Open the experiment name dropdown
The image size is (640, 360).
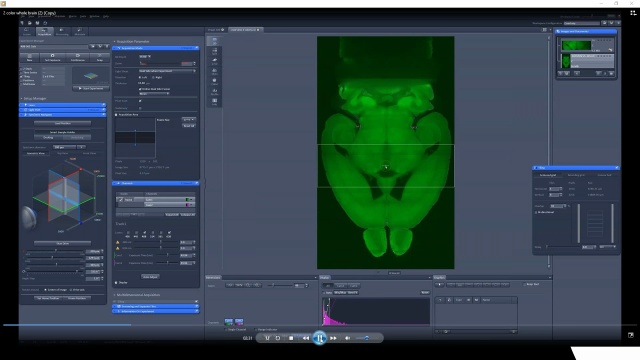pos(93,47)
